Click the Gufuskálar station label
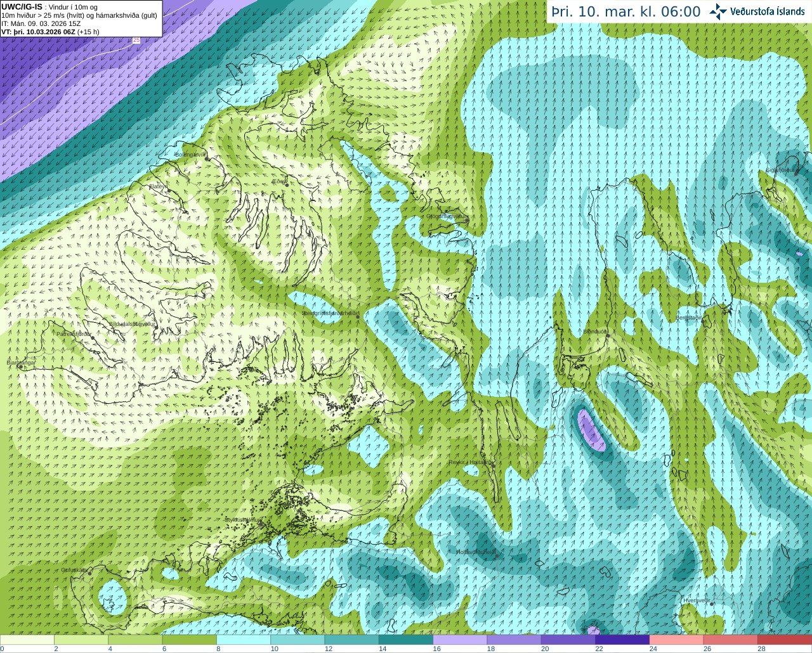Screen dimensions: 812x653 (74, 569)
